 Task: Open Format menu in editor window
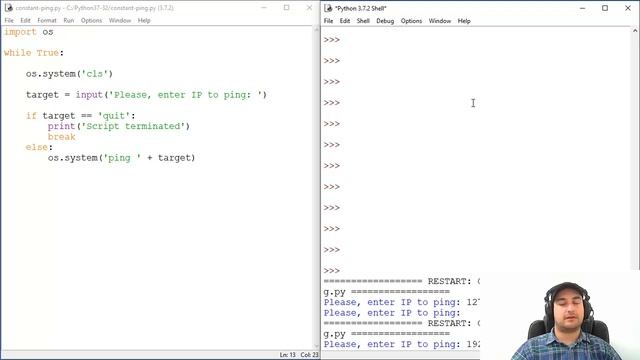tap(47, 20)
